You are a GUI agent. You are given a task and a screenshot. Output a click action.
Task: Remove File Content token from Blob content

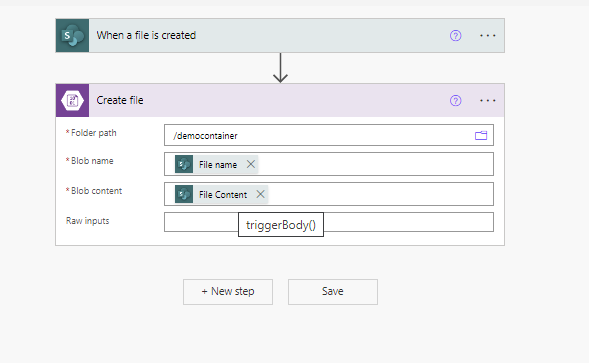(260, 194)
